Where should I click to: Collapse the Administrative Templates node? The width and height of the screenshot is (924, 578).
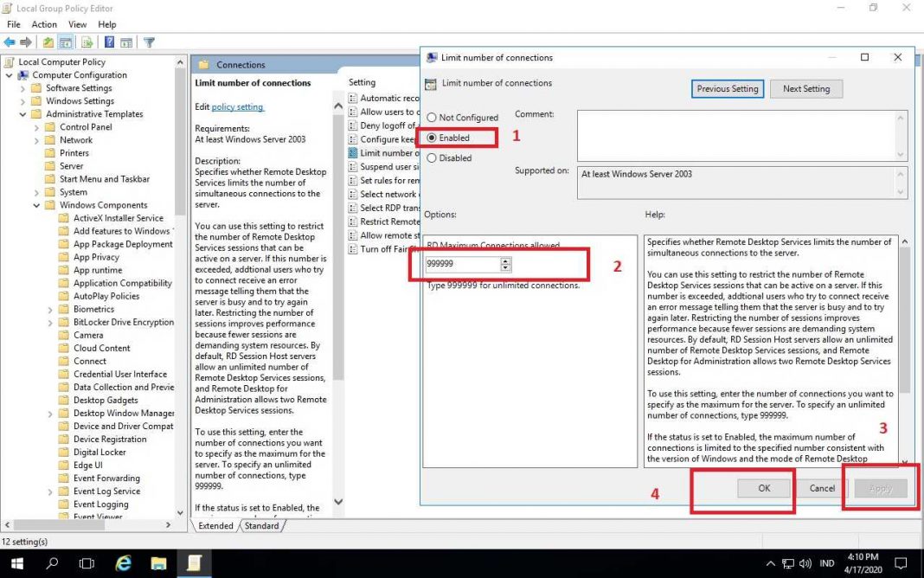[x=23, y=114]
